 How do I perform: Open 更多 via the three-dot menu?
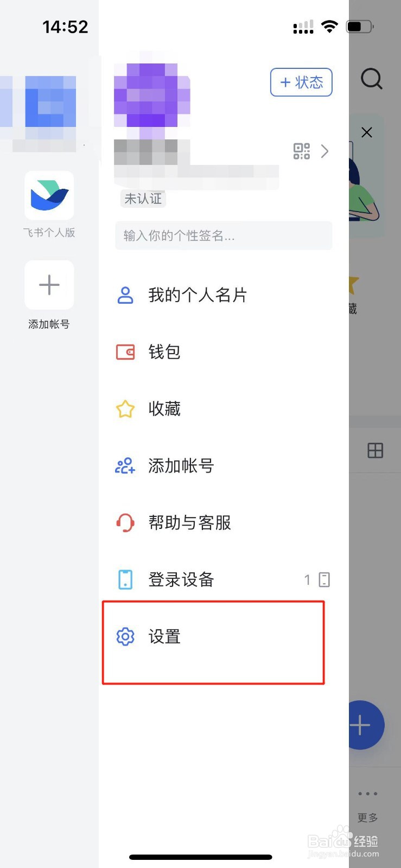(367, 793)
